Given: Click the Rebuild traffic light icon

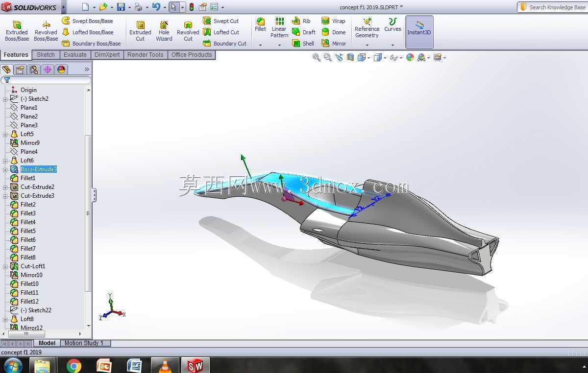Looking at the screenshot, I should (191, 7).
